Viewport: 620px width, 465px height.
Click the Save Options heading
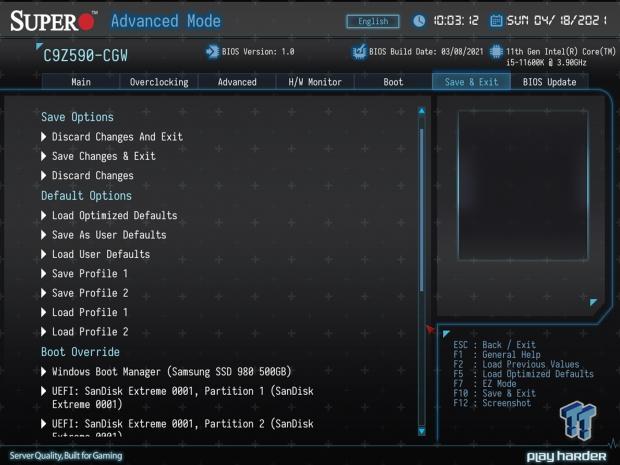pos(77,117)
